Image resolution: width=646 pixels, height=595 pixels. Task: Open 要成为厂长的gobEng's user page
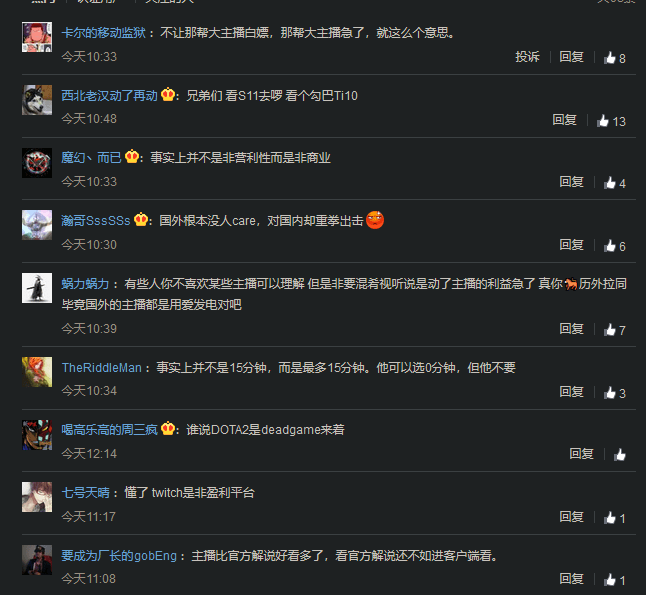tap(119, 556)
